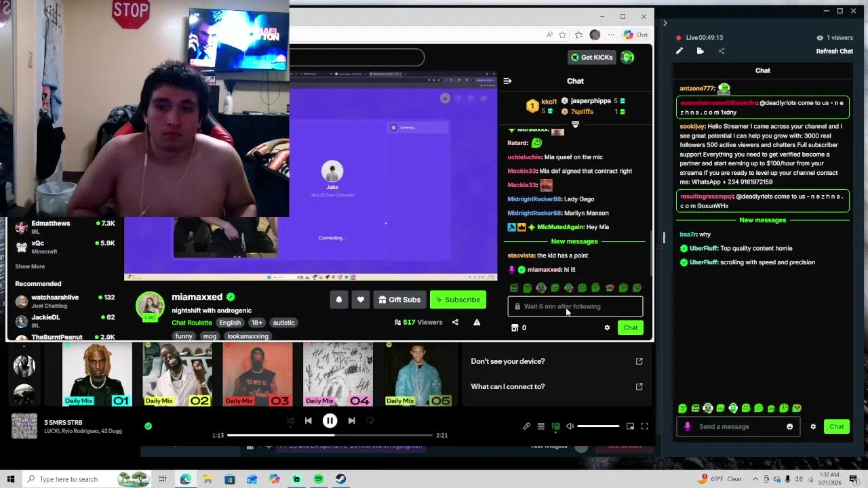868x488 pixels.
Task: Toggle shuffle in Spotify player
Action: pos(290,421)
